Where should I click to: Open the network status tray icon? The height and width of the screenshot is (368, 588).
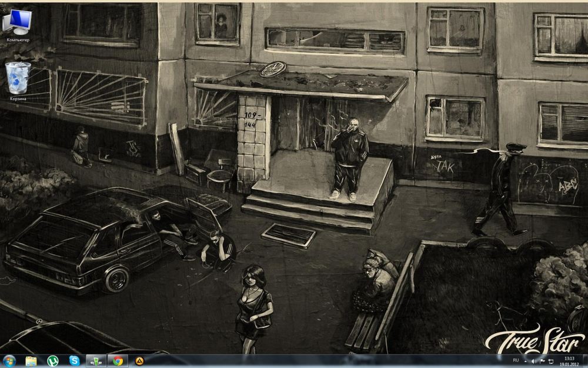pos(551,362)
